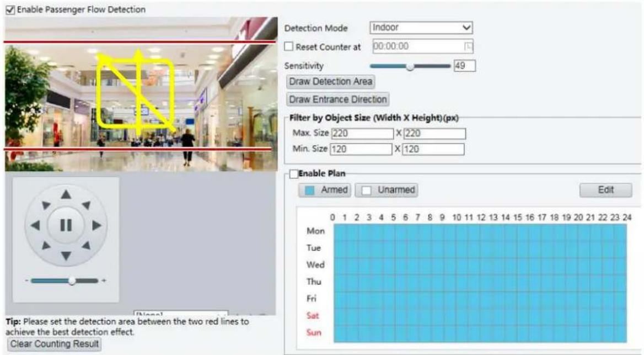
Task: Move camera up-left with diagonal PTZ arrow
Action: pyautogui.click(x=46, y=204)
